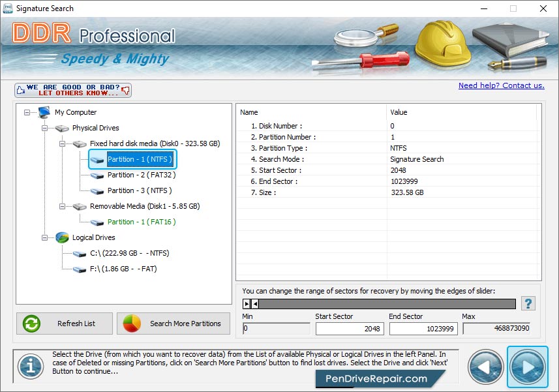Collapse the Logical Drives node
The height and width of the screenshot is (392, 559).
[44, 237]
